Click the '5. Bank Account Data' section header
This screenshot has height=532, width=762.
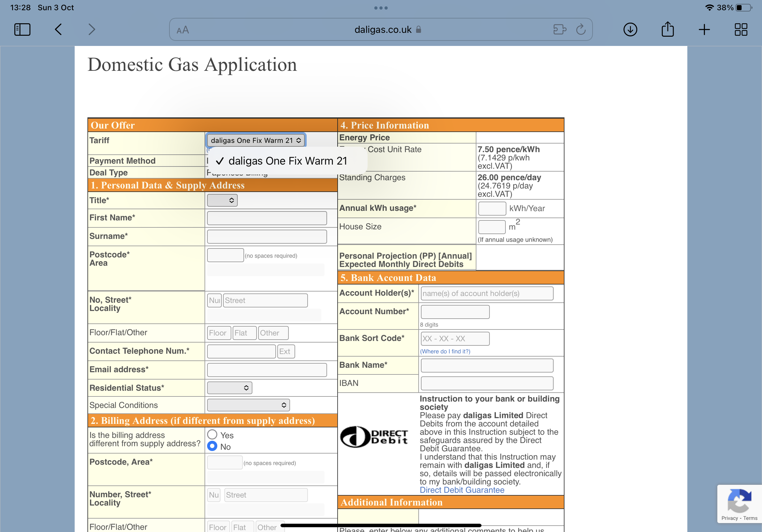(451, 277)
